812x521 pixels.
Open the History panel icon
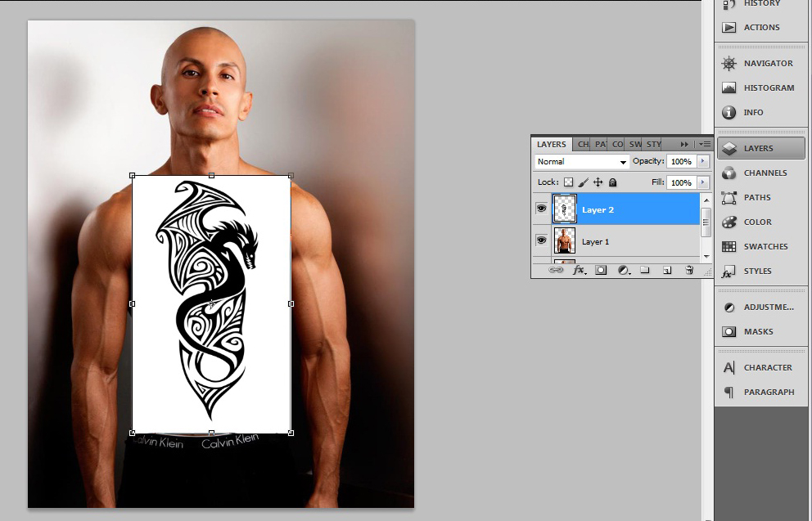(x=729, y=3)
